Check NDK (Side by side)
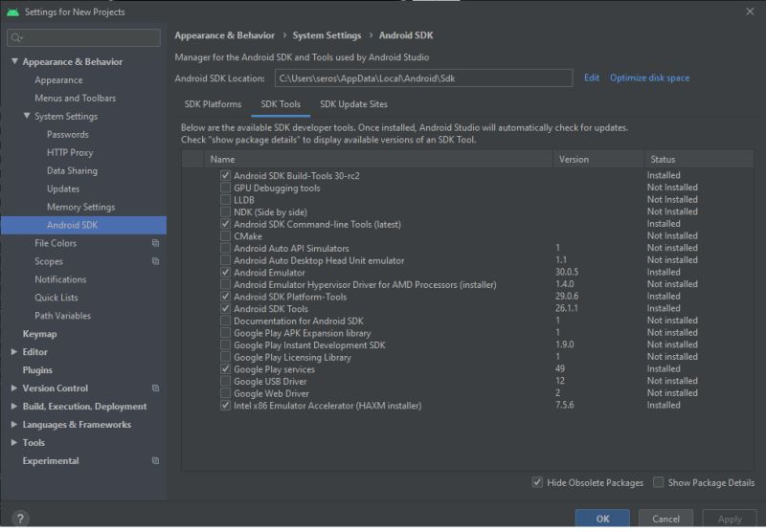The height and width of the screenshot is (532, 766). coord(225,211)
